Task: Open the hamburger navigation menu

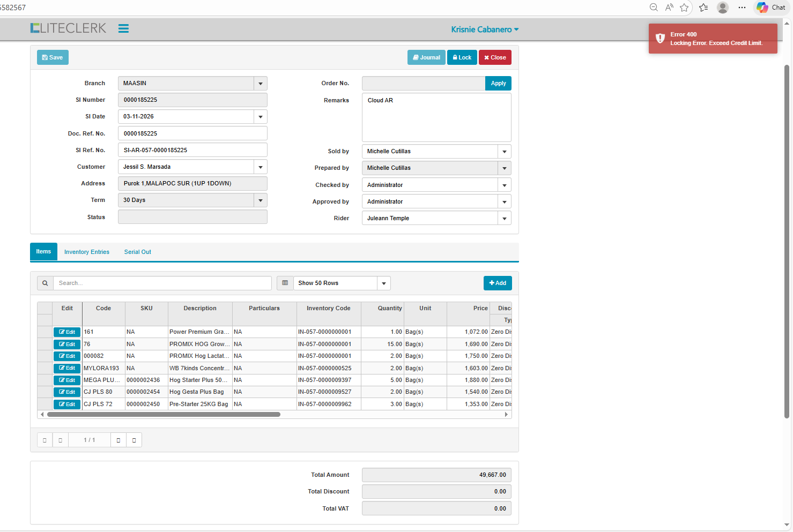Action: [x=123, y=29]
